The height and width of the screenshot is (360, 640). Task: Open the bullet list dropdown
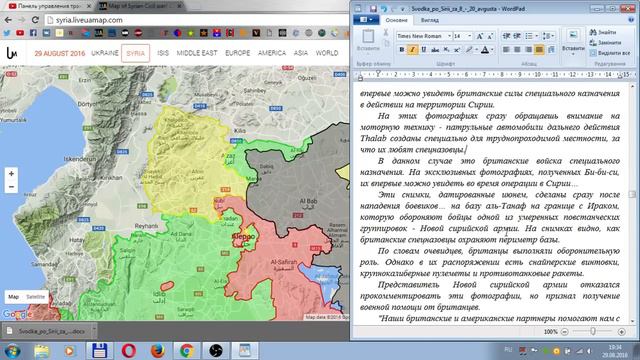tap(536, 36)
